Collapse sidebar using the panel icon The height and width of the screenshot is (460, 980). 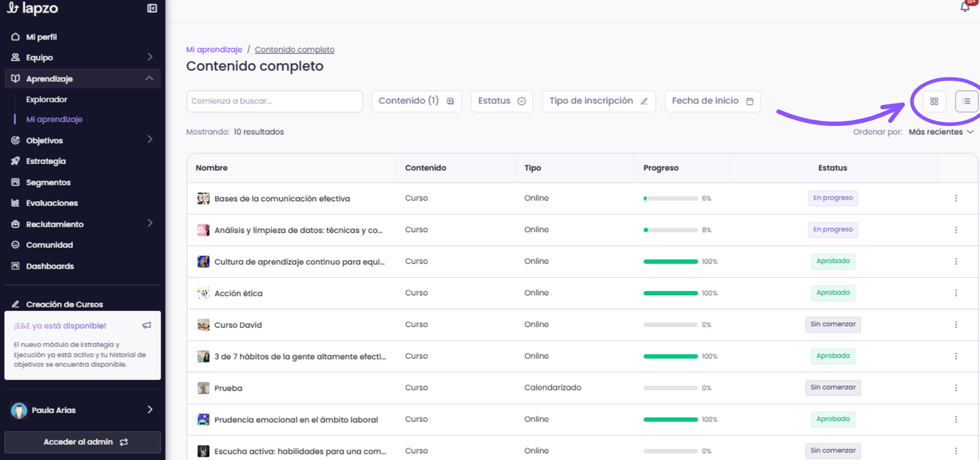152,8
